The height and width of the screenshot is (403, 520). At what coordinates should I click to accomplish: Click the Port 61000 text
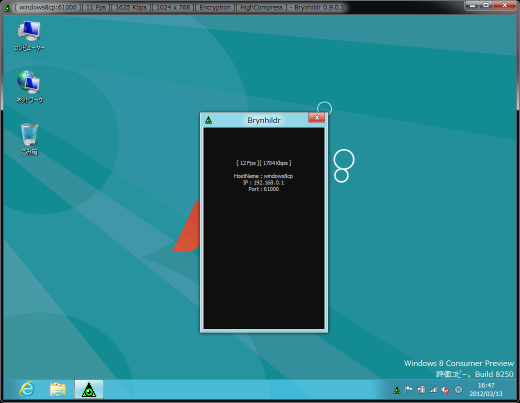263,189
